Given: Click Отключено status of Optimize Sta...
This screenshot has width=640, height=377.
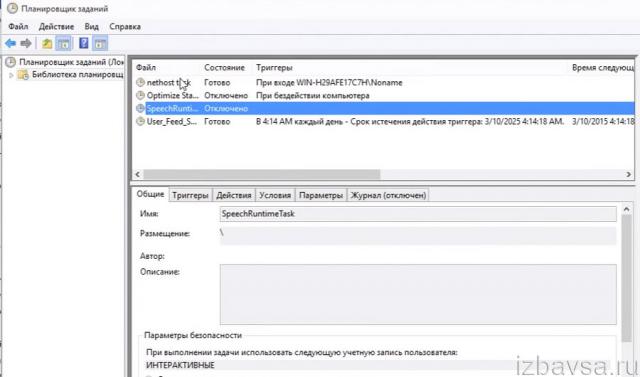Looking at the screenshot, I should [x=226, y=95].
